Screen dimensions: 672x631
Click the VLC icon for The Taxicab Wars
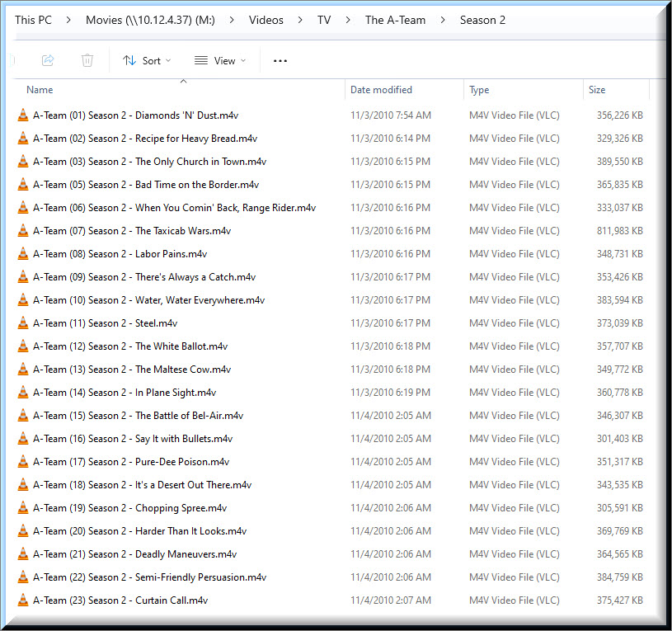point(23,231)
